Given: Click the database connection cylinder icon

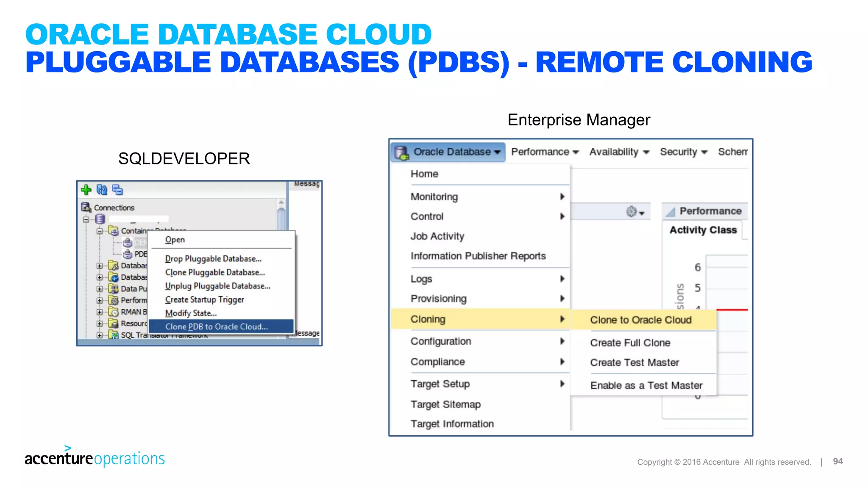Looking at the screenshot, I should pos(100,219).
